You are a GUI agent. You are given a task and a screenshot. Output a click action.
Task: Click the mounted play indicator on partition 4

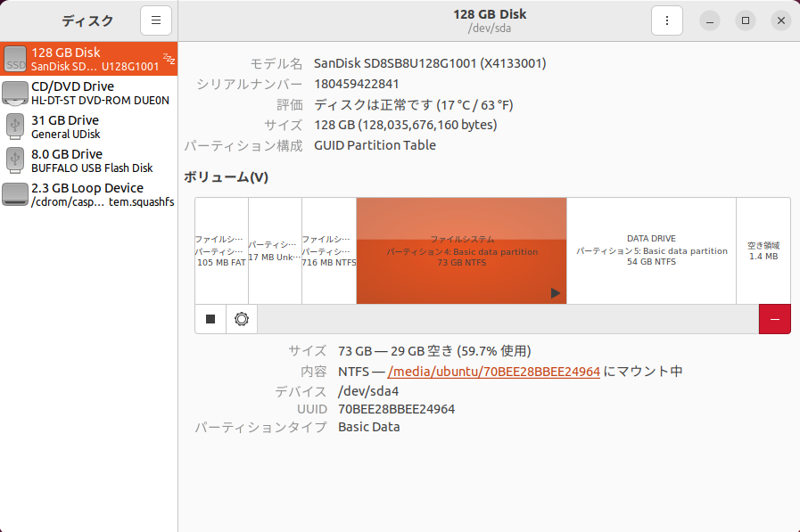pos(556,292)
